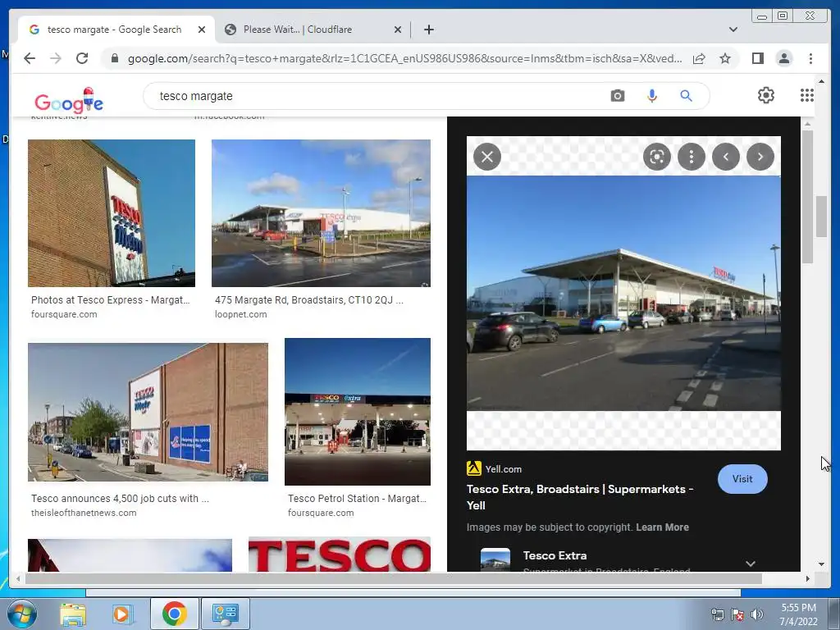Open Photos at Tesco Express thumbnail

tap(112, 213)
